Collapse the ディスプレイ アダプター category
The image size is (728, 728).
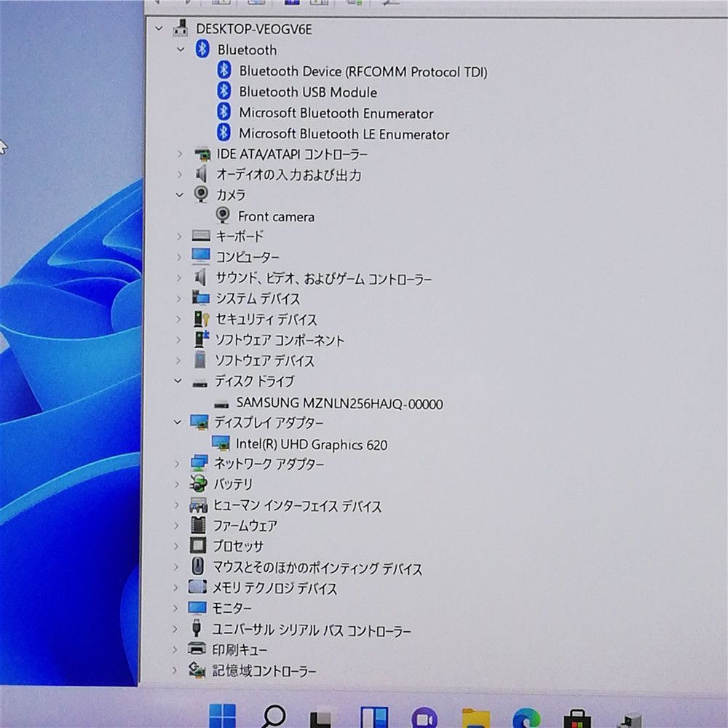tap(178, 422)
